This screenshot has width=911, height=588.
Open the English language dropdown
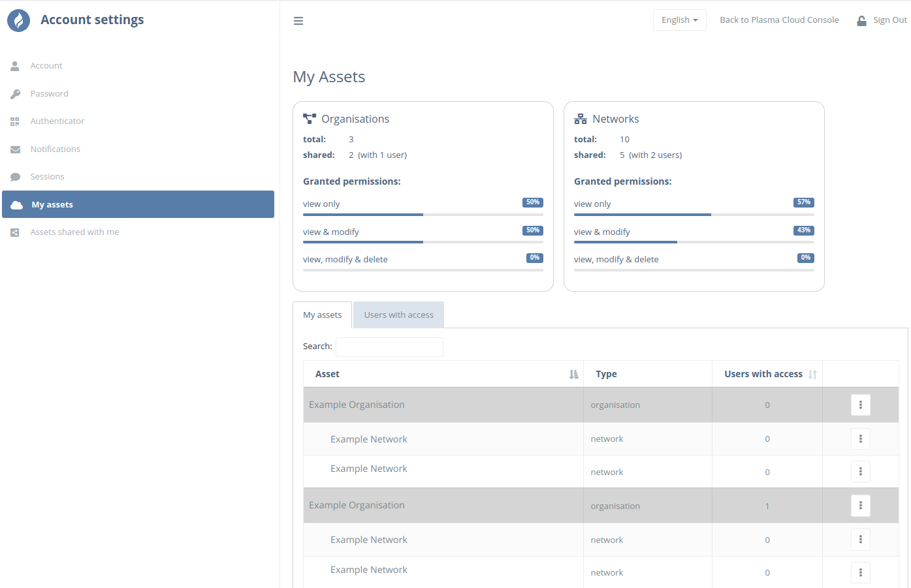click(679, 20)
